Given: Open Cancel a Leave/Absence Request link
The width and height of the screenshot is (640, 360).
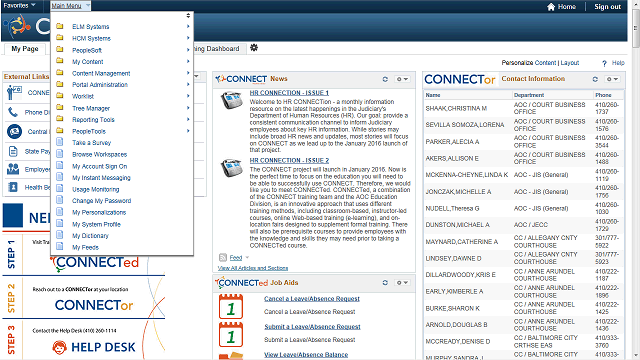Looking at the screenshot, I should (312, 299).
